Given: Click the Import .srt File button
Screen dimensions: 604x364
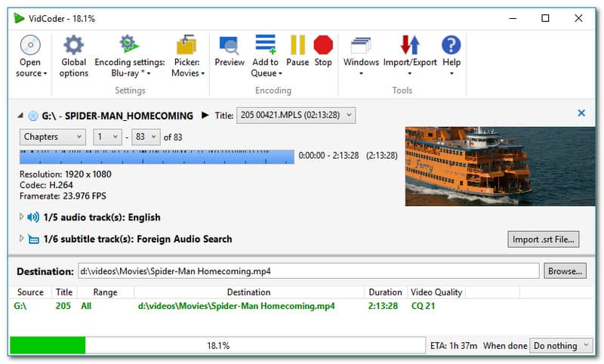Looking at the screenshot, I should pyautogui.click(x=544, y=239).
